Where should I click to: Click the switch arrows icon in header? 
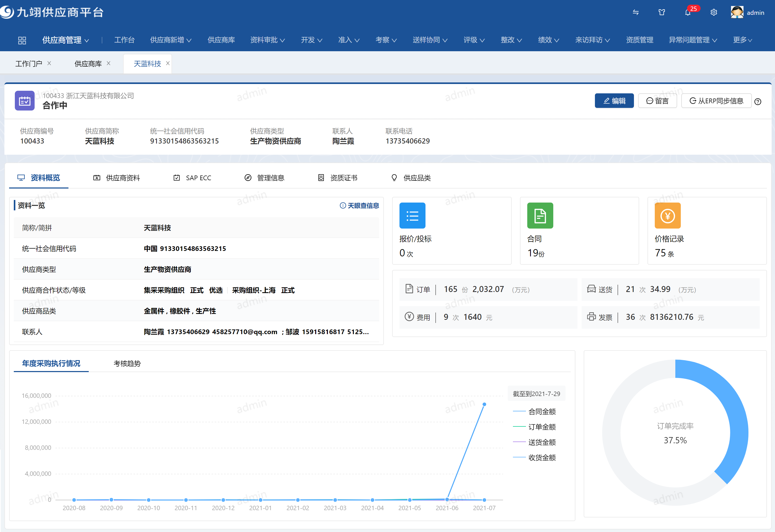coord(636,12)
